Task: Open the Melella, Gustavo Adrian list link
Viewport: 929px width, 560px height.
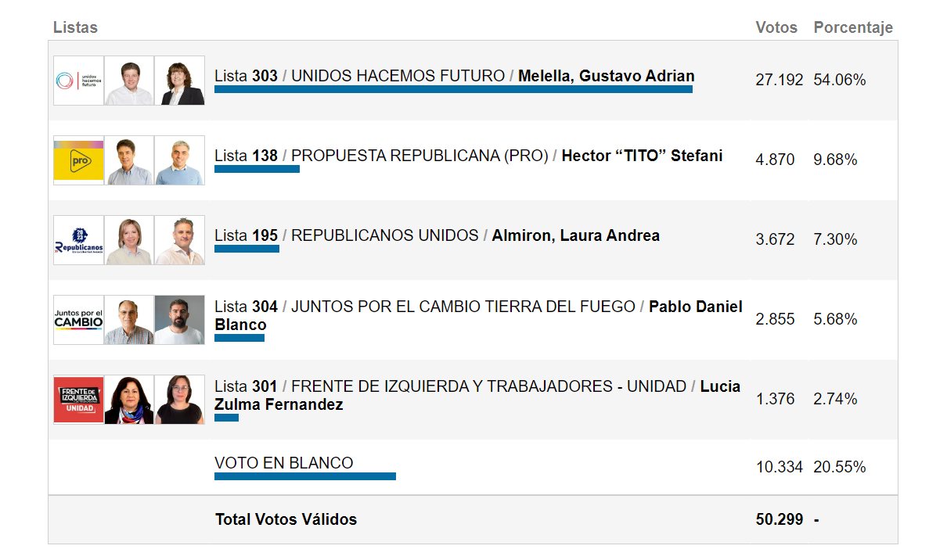Action: click(x=455, y=76)
